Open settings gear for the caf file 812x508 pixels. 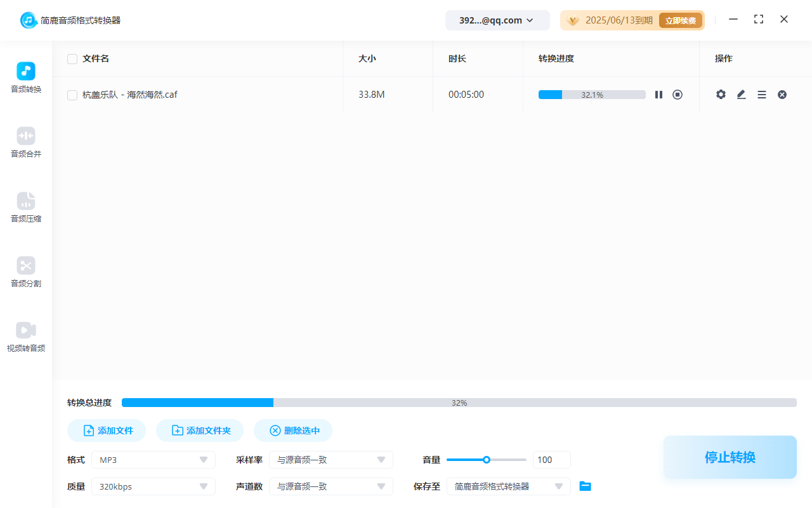pyautogui.click(x=721, y=95)
